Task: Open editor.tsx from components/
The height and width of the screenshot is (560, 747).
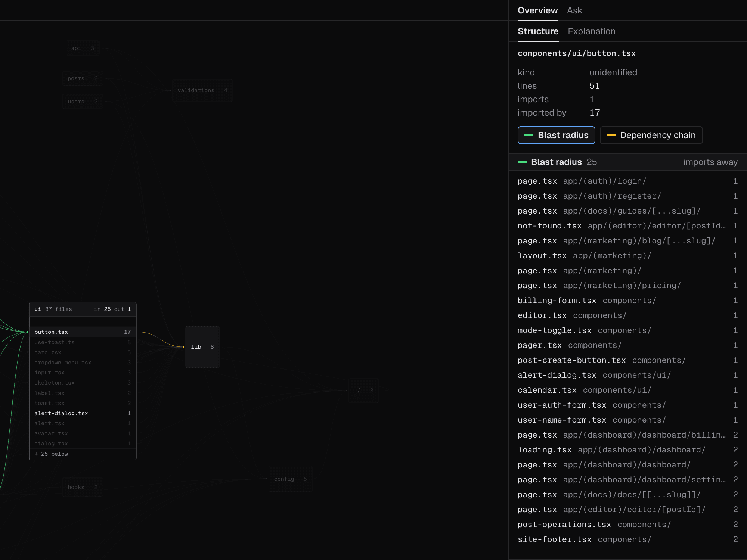Action: 627,315
